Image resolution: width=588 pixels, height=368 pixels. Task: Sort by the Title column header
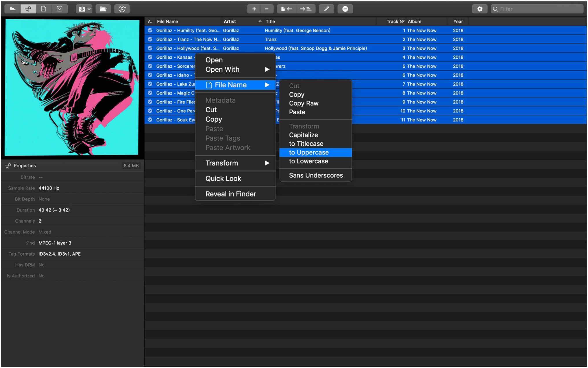(x=320, y=21)
